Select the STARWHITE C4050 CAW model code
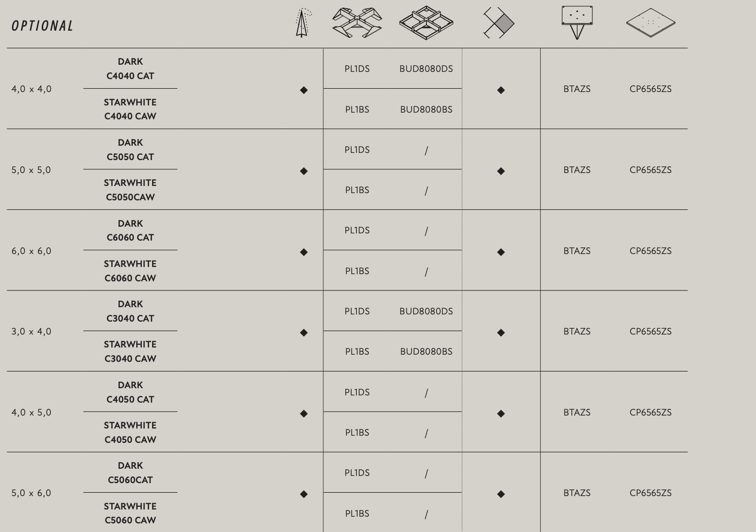The height and width of the screenshot is (532, 756). (x=130, y=432)
